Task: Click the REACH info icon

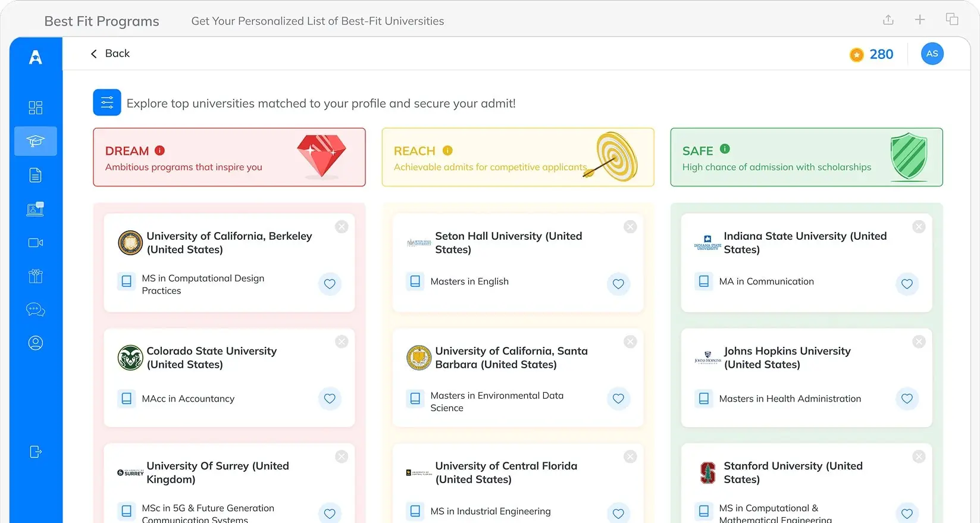Action: [x=447, y=151]
